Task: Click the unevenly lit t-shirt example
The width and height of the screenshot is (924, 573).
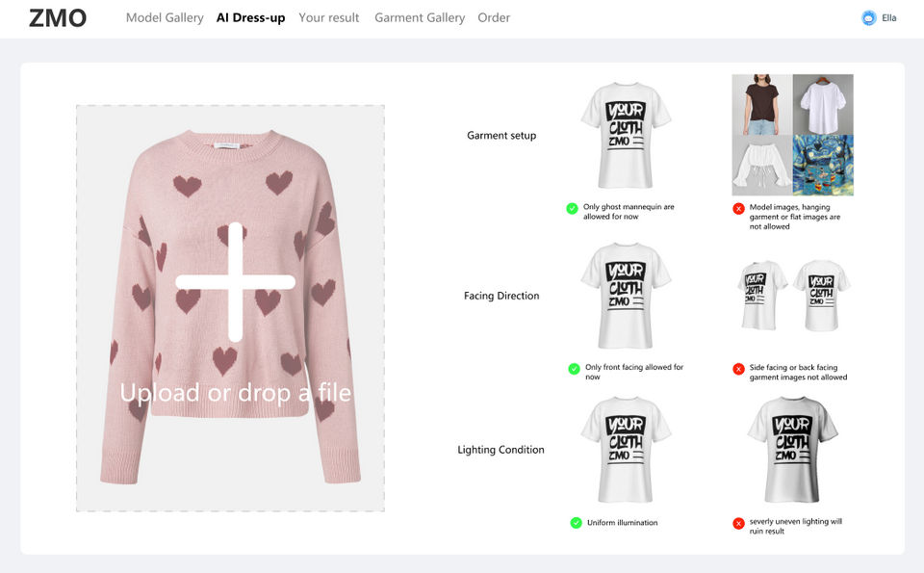Action: (x=793, y=449)
